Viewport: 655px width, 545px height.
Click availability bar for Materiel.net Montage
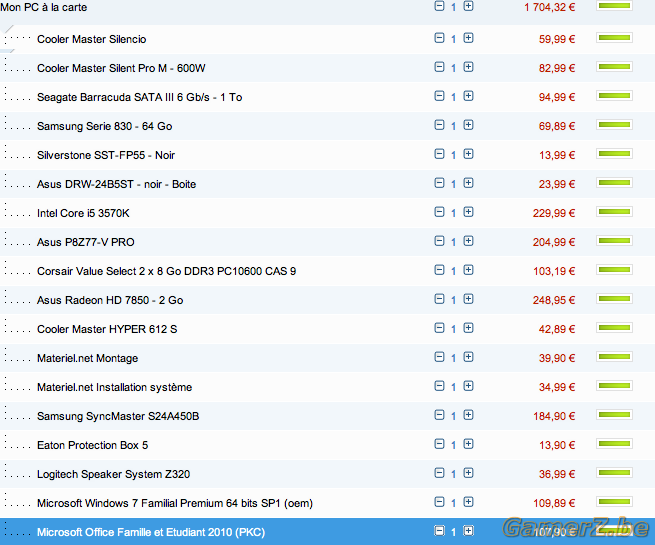614,357
